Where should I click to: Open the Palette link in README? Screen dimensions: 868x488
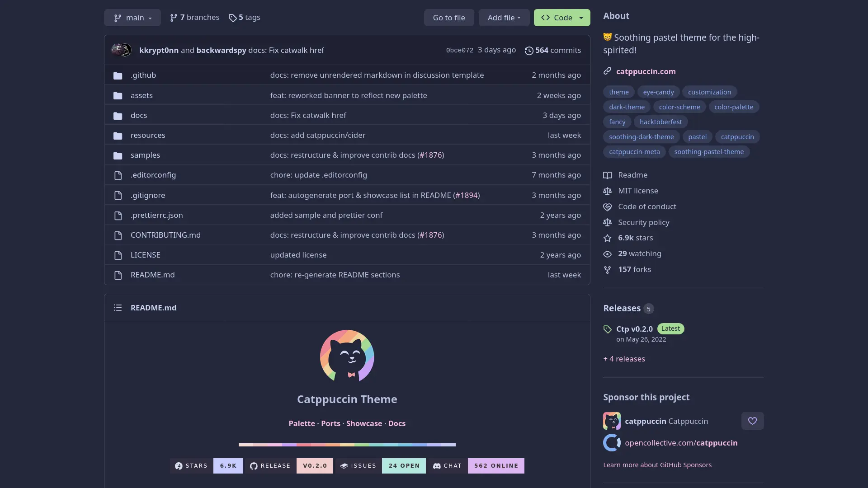click(x=302, y=423)
